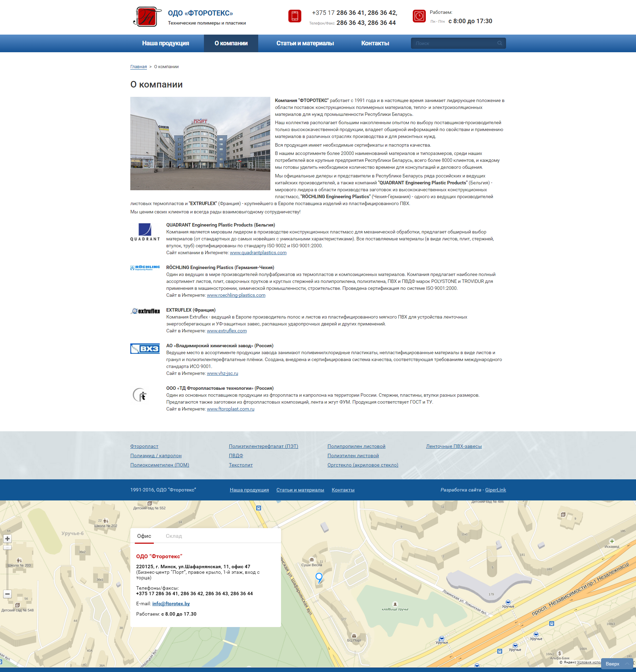
Task: Click the business center Порт photo
Action: [200, 144]
